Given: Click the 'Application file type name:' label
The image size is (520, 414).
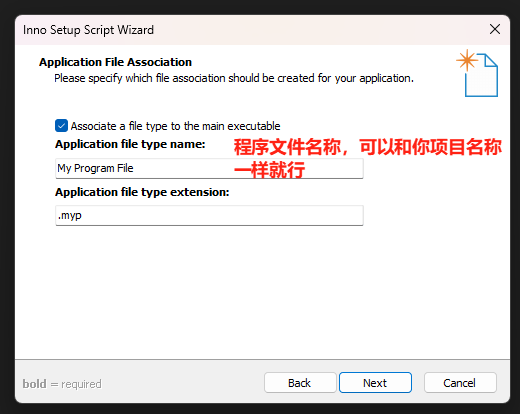Looking at the screenshot, I should (130, 144).
